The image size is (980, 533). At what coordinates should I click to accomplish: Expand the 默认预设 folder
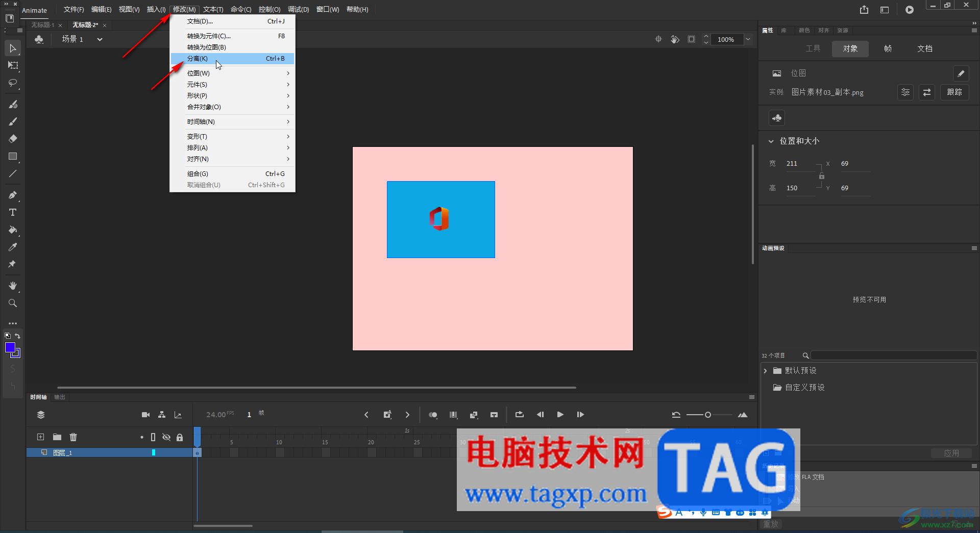pyautogui.click(x=765, y=371)
